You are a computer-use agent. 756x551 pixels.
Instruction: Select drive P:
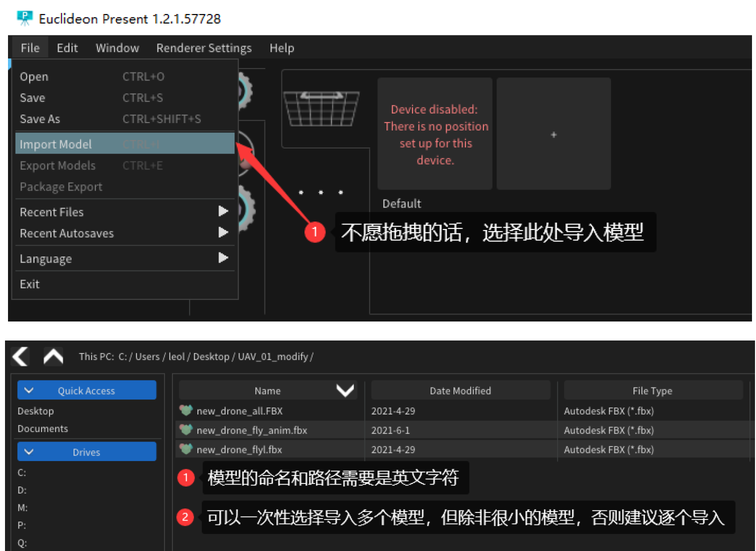[x=22, y=525]
